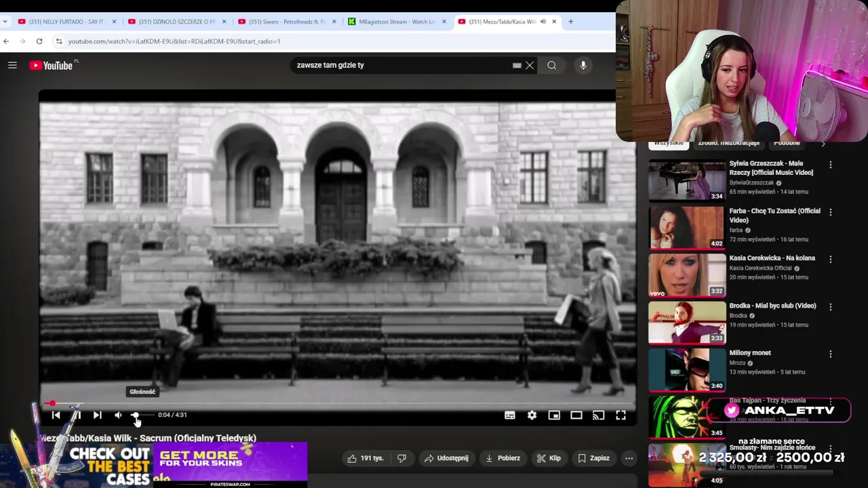Open player settings gear

click(x=532, y=415)
